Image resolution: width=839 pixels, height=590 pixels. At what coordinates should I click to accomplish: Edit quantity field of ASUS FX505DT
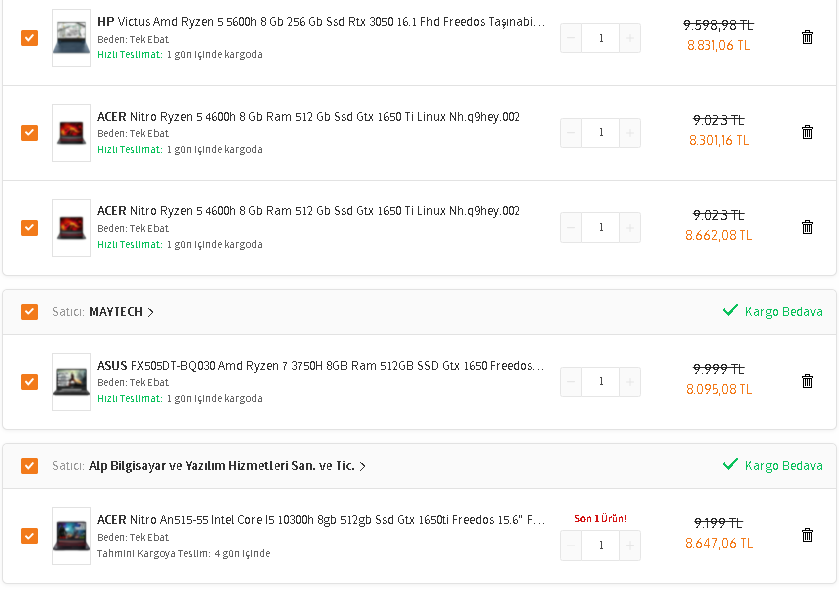coord(600,382)
